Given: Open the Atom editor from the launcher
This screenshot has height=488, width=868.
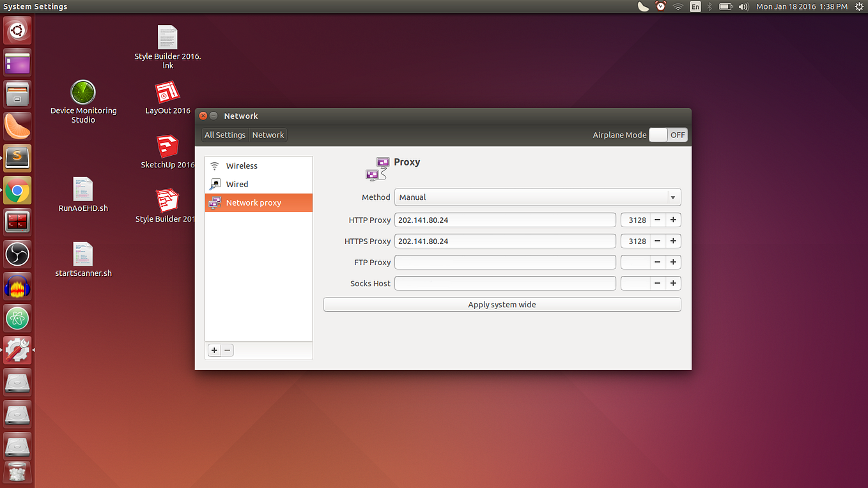Looking at the screenshot, I should coord(17,318).
